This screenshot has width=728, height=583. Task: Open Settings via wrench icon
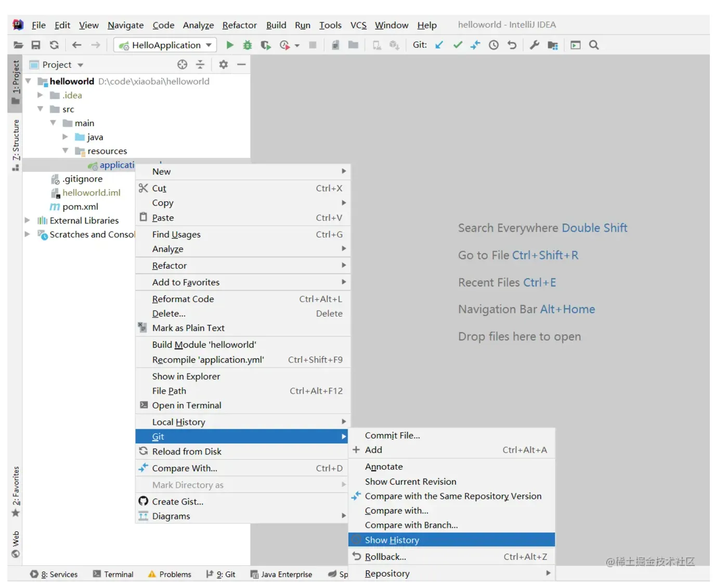pyautogui.click(x=535, y=45)
